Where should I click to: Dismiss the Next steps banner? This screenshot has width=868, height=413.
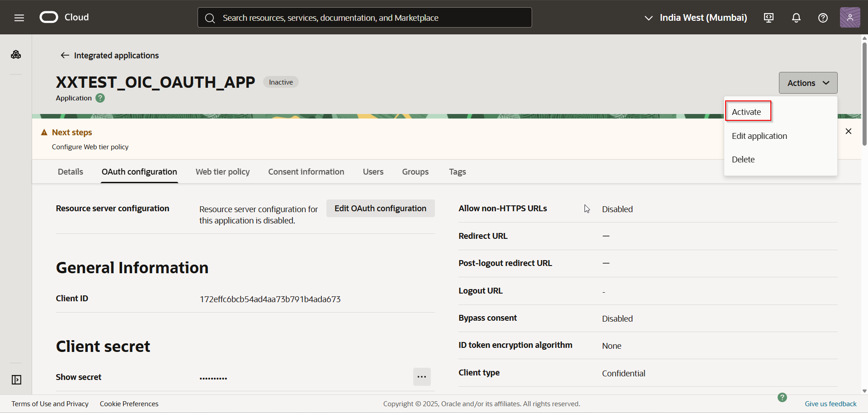coord(849,131)
